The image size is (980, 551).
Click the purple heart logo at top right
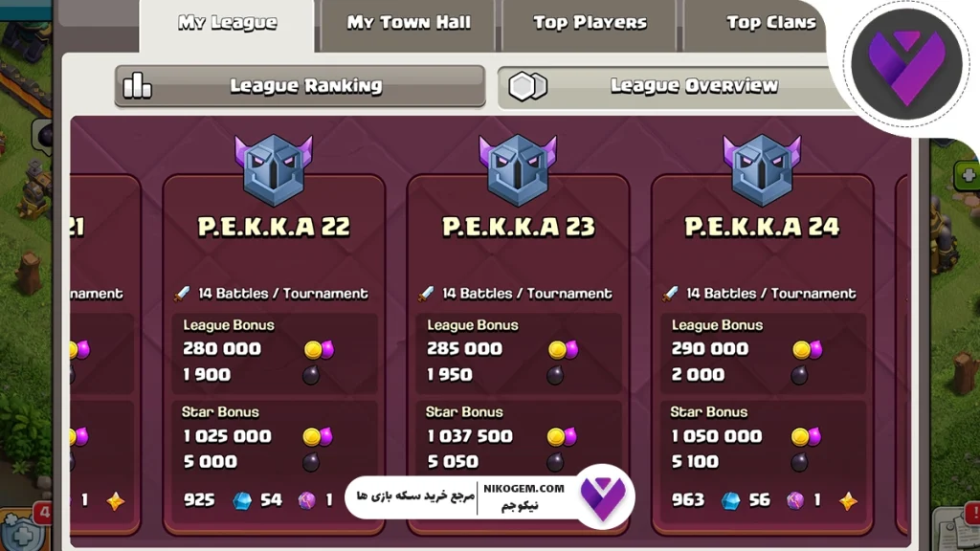coord(906,64)
